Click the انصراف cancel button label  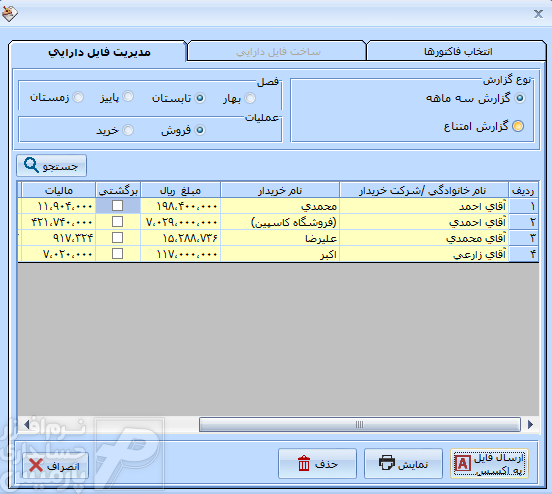63,467
